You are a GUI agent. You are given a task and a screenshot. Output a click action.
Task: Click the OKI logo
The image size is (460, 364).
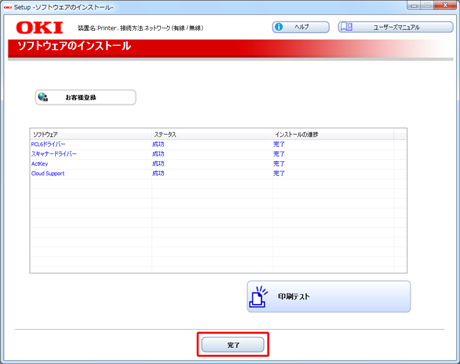click(x=39, y=28)
